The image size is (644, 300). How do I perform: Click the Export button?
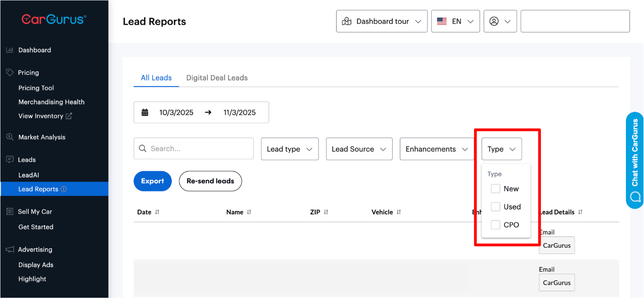coord(153,181)
